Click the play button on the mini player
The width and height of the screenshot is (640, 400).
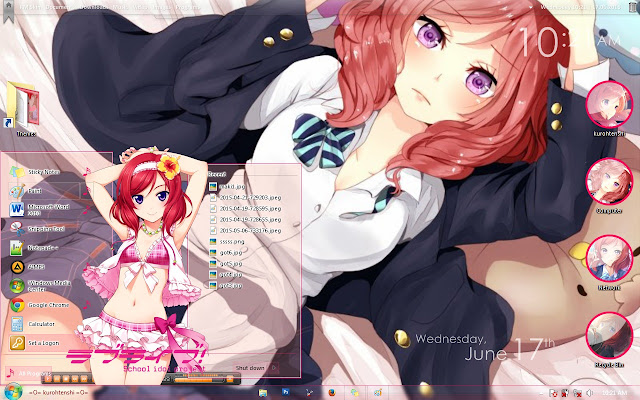(48, 379)
